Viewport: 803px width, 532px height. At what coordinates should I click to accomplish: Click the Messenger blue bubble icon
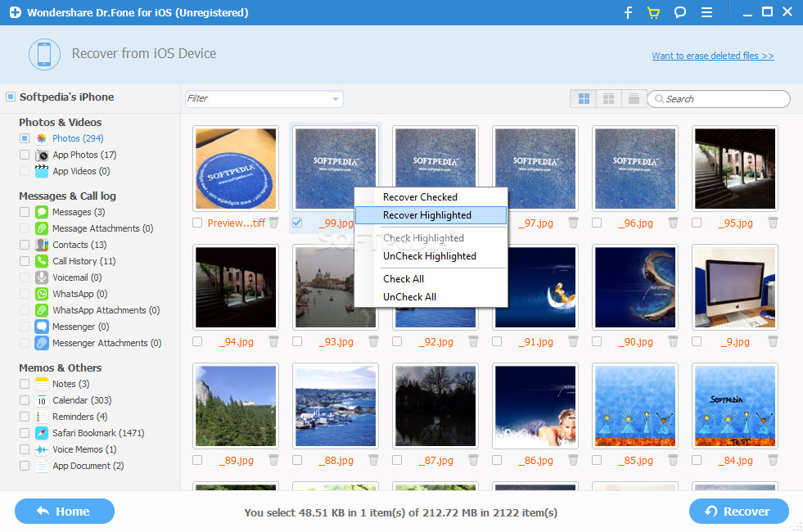[x=42, y=327]
